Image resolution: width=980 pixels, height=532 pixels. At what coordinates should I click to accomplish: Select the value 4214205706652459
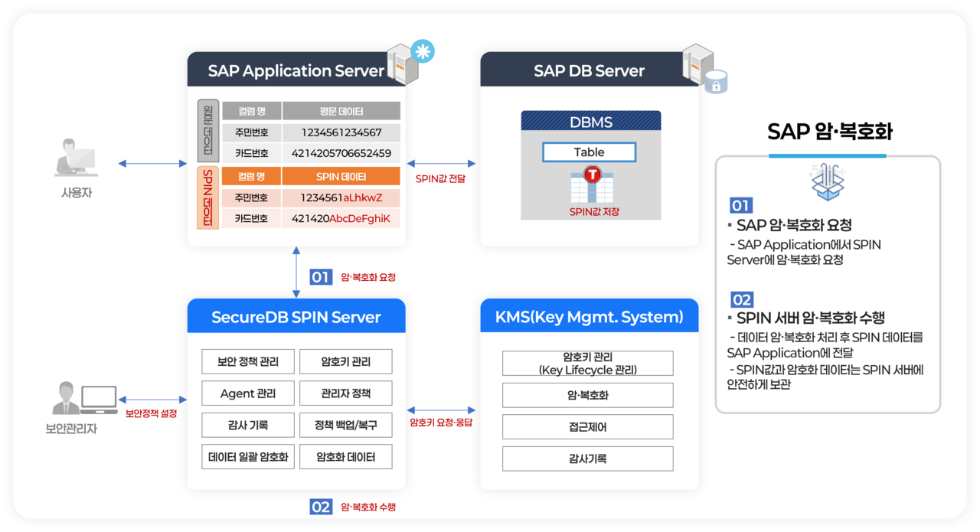click(x=341, y=153)
